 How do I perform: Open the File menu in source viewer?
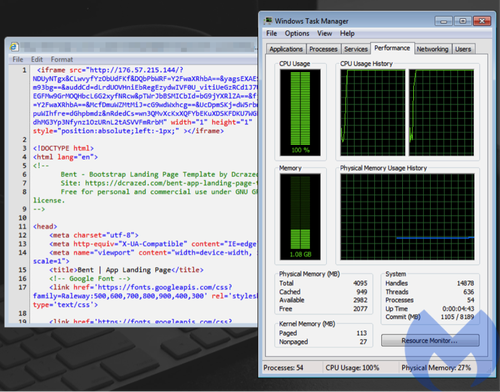tap(18, 59)
